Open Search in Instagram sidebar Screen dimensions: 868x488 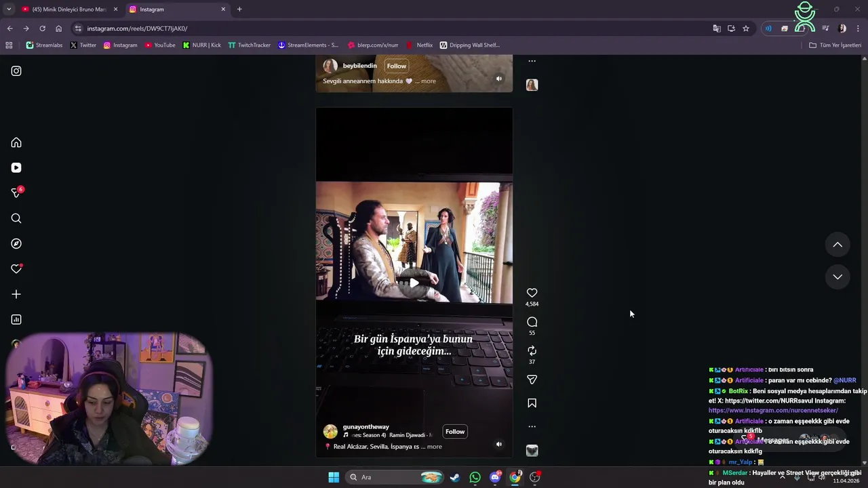16,218
